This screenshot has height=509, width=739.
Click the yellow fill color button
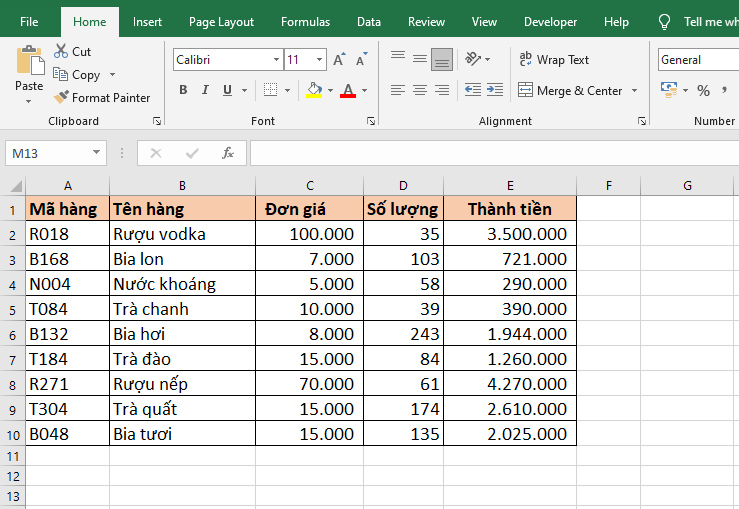point(314,90)
